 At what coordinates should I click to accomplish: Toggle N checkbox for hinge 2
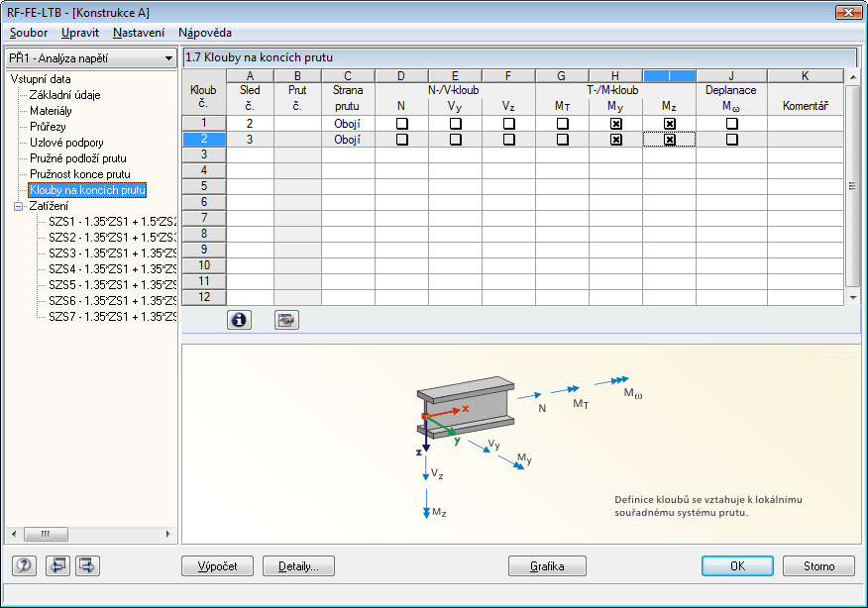(402, 140)
